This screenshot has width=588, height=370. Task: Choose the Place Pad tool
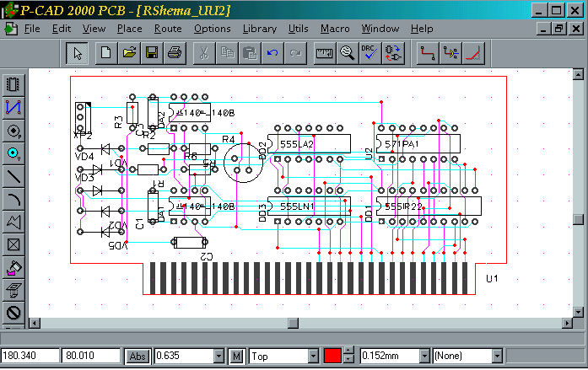click(x=13, y=131)
